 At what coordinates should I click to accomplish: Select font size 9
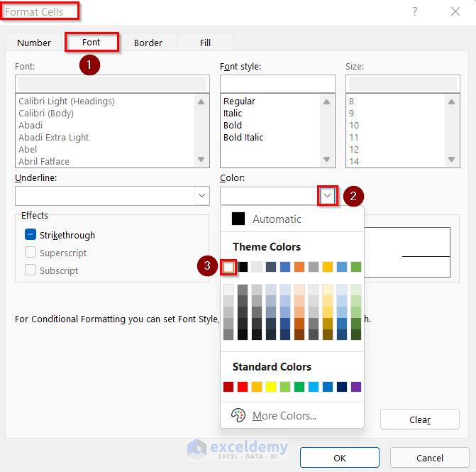pos(352,114)
